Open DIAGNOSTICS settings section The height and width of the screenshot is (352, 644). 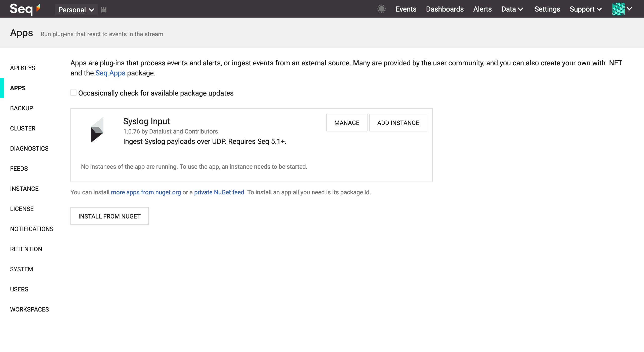tap(29, 148)
